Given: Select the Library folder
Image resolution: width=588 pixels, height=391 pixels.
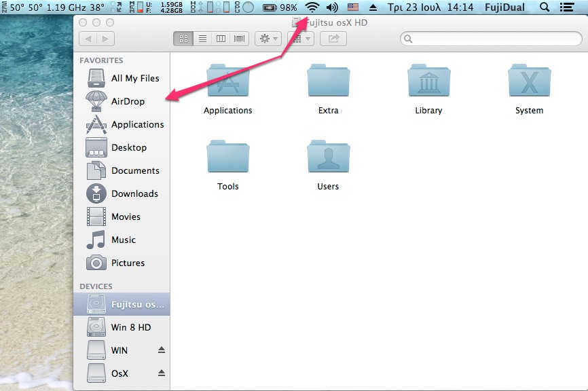Looking at the screenshot, I should click(x=429, y=89).
